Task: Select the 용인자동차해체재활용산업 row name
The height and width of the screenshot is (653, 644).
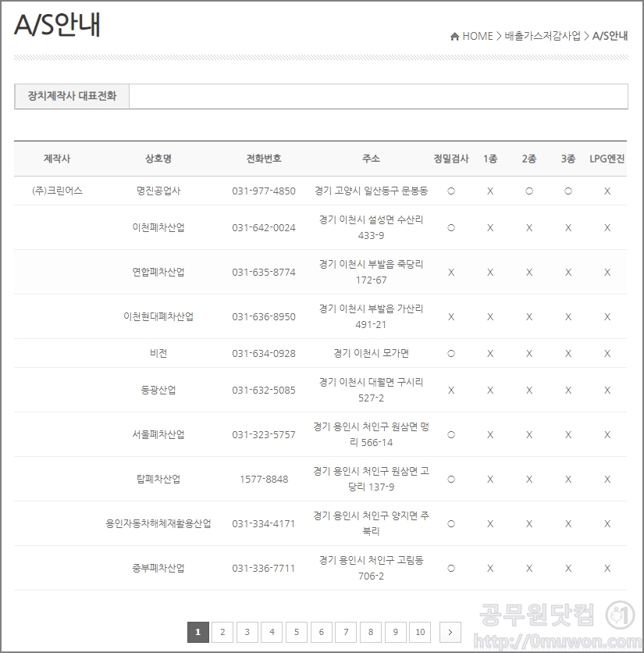Action: coord(158,523)
